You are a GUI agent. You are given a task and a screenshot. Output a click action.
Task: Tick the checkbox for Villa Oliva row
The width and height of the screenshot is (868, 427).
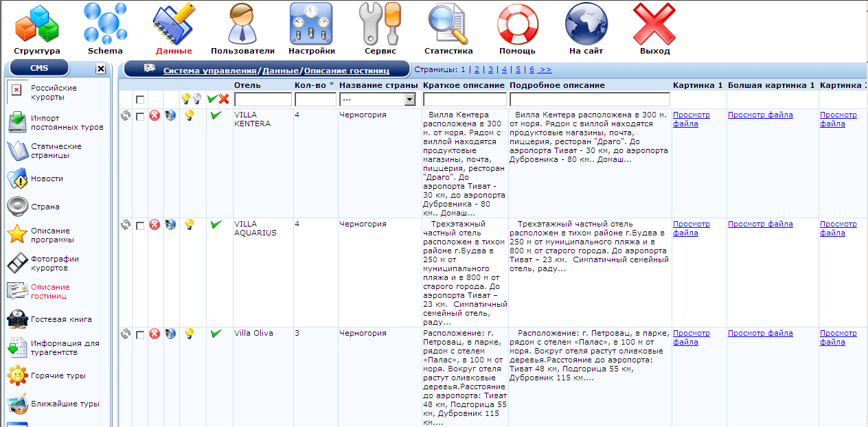click(140, 335)
